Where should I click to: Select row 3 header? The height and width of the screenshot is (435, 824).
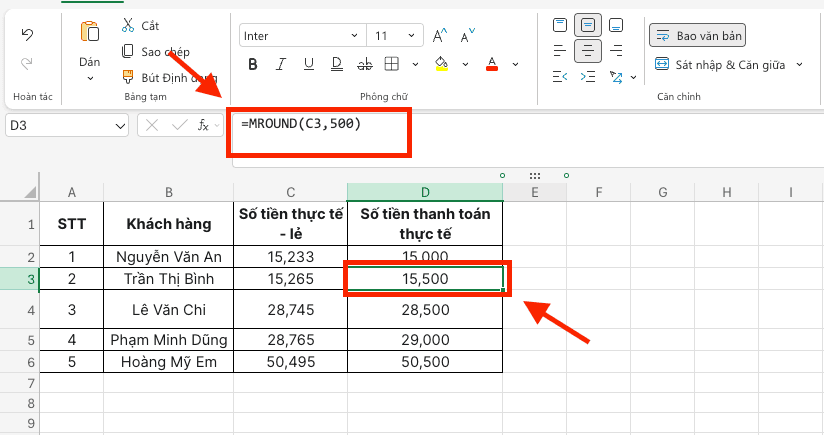point(19,278)
